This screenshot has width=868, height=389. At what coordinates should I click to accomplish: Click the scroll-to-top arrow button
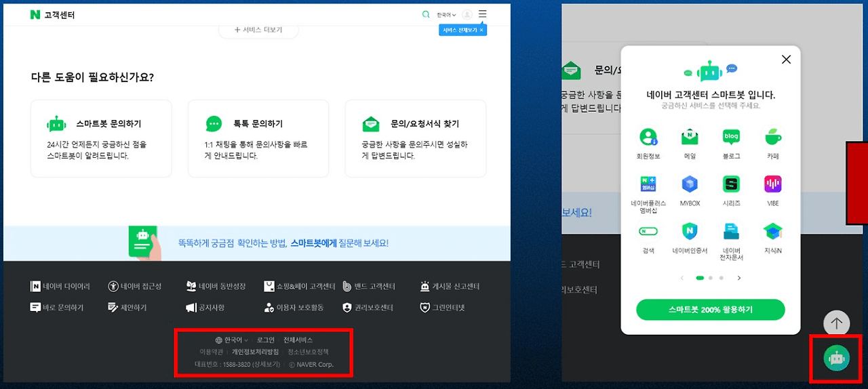pyautogui.click(x=836, y=323)
